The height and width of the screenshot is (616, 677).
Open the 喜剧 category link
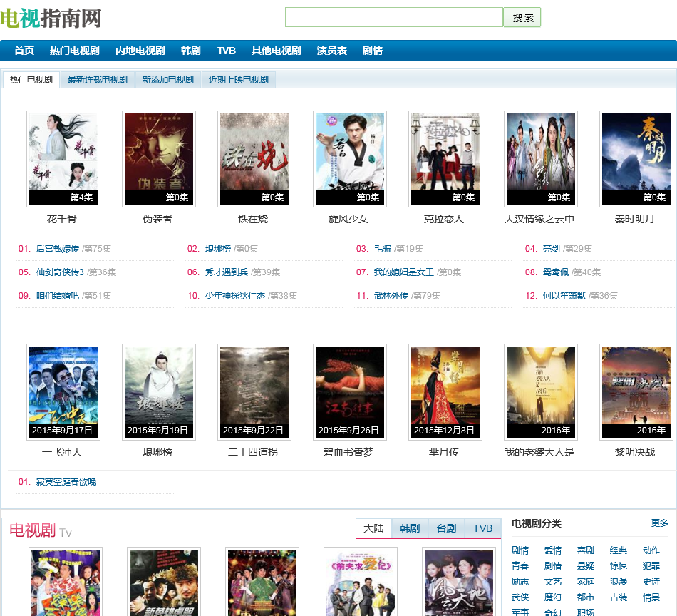[x=586, y=550]
